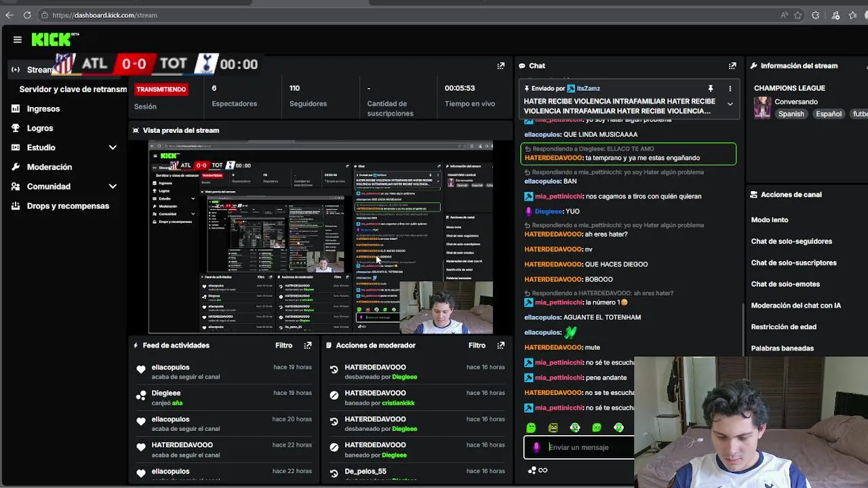The height and width of the screenshot is (488, 868).
Task: Open Servidor y clave de retransmisión
Action: [x=73, y=89]
